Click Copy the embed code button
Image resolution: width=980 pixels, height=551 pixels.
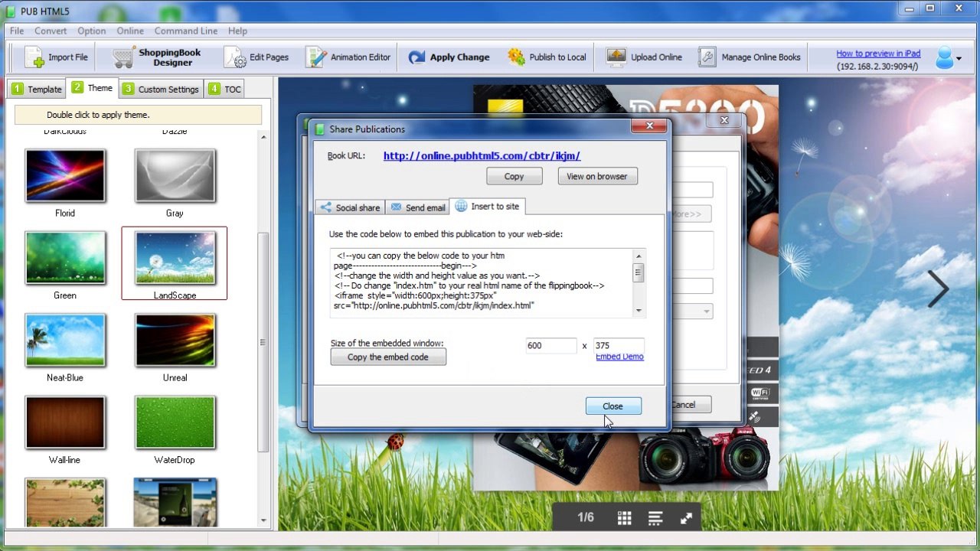[x=388, y=357]
